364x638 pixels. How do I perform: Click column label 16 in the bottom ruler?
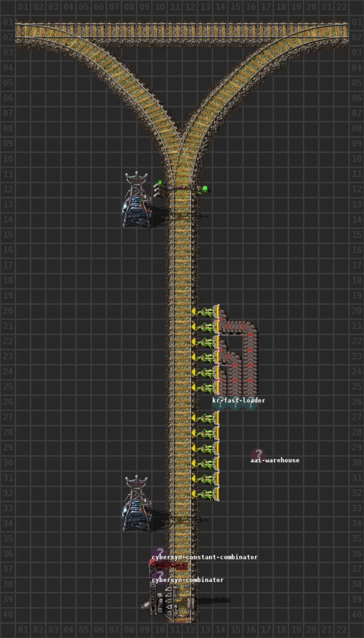(x=250, y=629)
